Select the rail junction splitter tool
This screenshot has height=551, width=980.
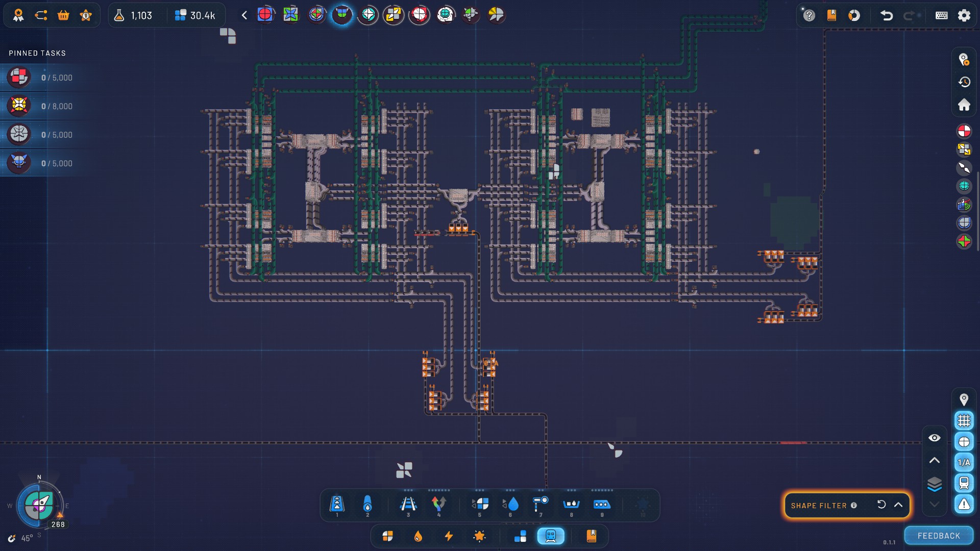click(438, 505)
